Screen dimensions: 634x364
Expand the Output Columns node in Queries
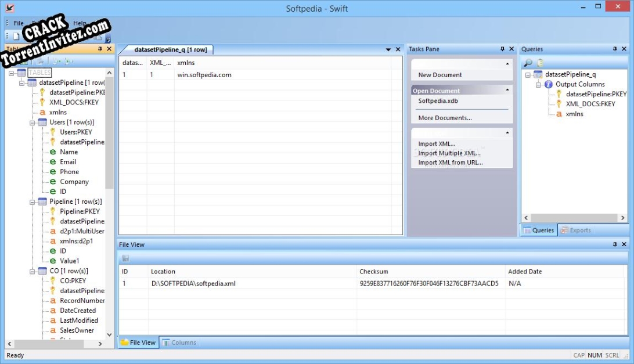click(538, 84)
